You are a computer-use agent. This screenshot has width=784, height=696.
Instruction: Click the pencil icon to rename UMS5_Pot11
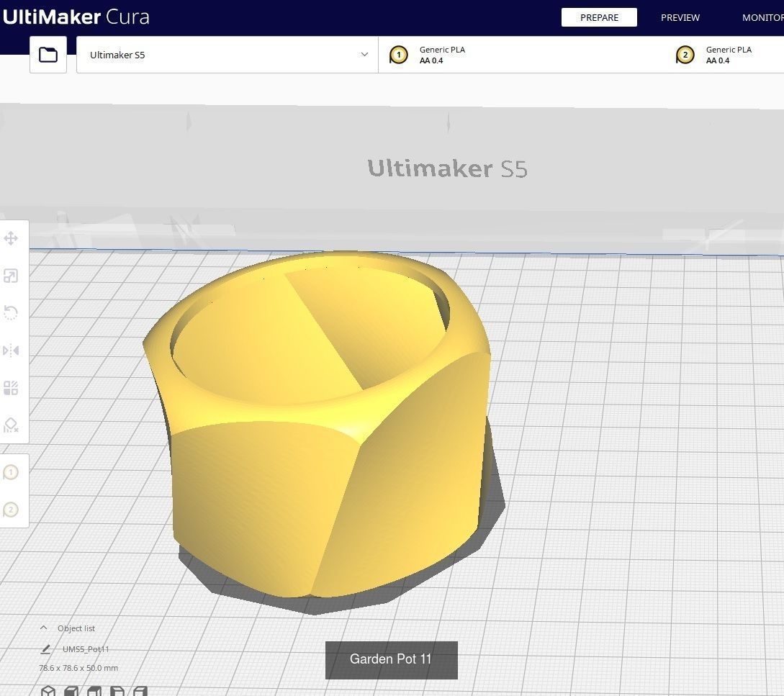[x=45, y=649]
